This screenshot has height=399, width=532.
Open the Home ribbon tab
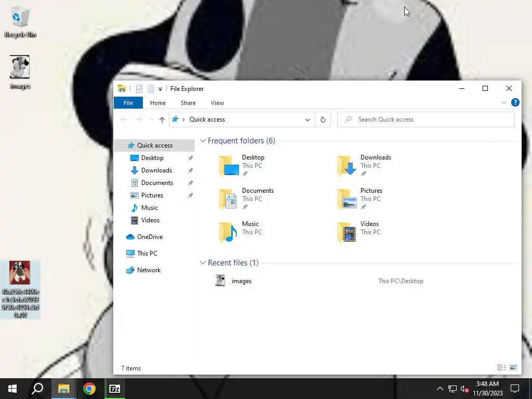tap(158, 103)
